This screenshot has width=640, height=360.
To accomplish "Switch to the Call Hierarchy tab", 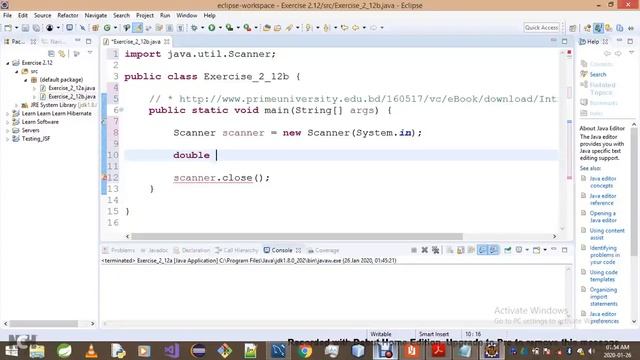I will (x=237, y=250).
